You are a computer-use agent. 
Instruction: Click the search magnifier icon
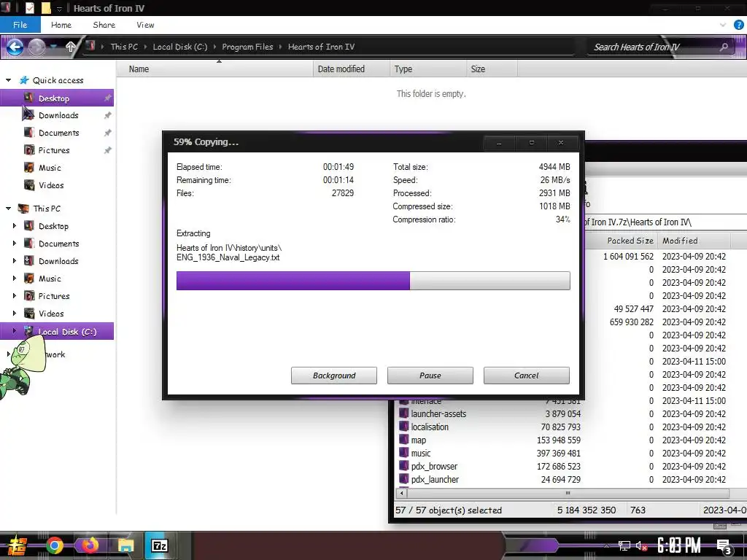point(724,47)
